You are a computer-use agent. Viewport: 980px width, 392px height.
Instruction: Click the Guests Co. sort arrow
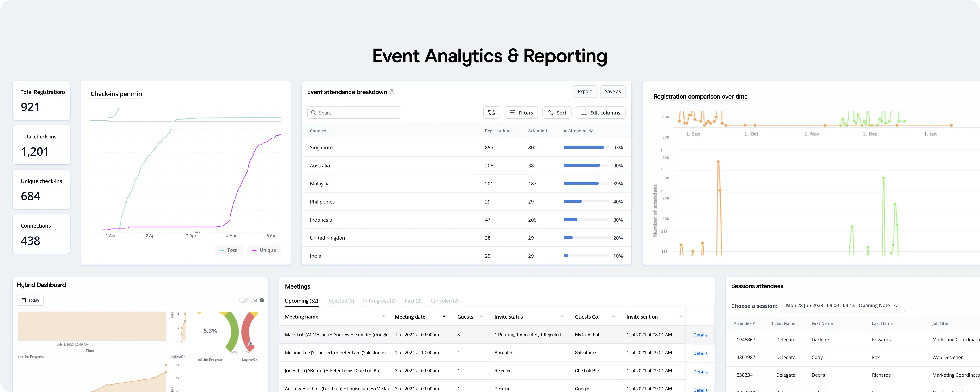(613, 317)
